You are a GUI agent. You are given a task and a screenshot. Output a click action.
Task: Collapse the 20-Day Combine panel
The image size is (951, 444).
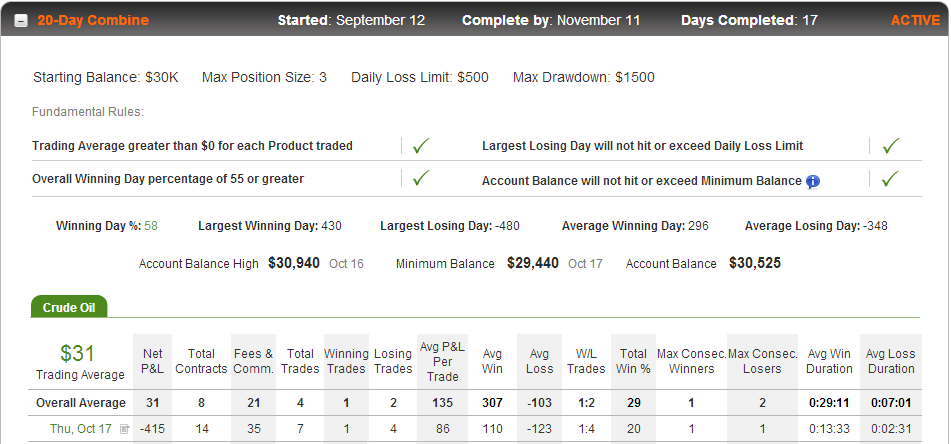[x=21, y=21]
